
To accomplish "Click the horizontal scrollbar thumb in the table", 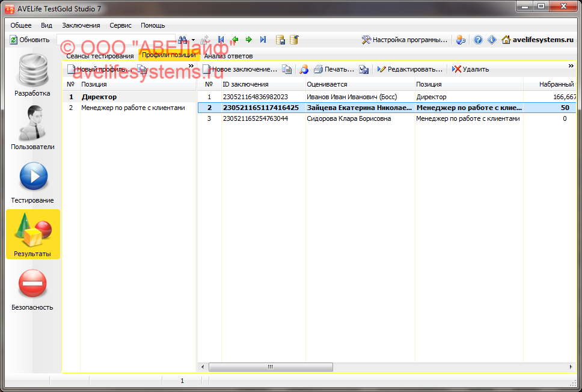I will 271,367.
